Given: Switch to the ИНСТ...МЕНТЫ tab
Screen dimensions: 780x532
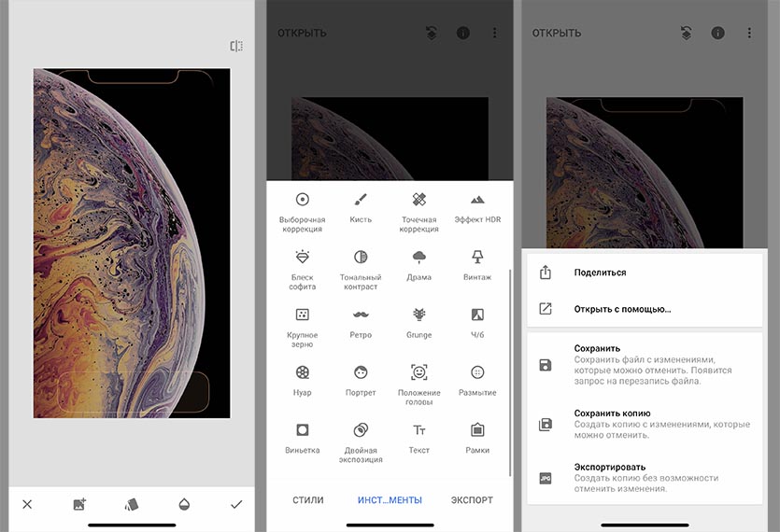Looking at the screenshot, I should (x=390, y=499).
